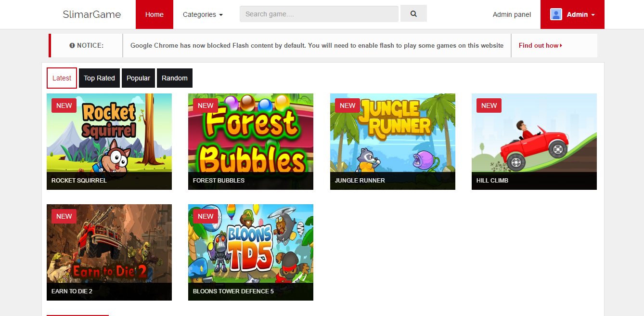Click the HILL CLIMB title caption
644x316 pixels.
coord(492,181)
